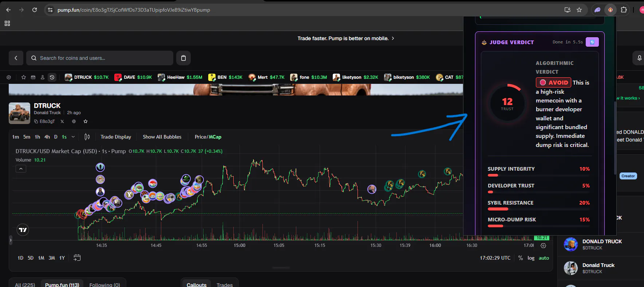Viewport: 644px width, 287px height.
Task: Click the Creator badge on the right
Action: tap(628, 176)
